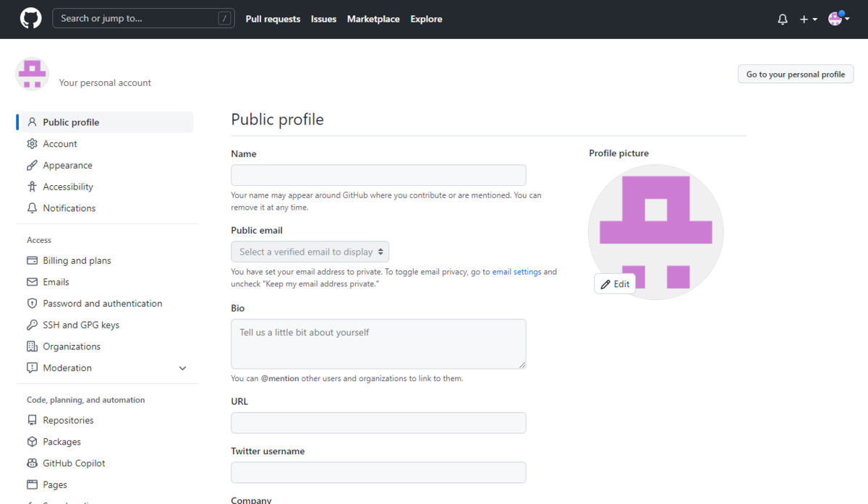This screenshot has height=504, width=868.
Task: Edit the profile picture
Action: [x=615, y=284]
